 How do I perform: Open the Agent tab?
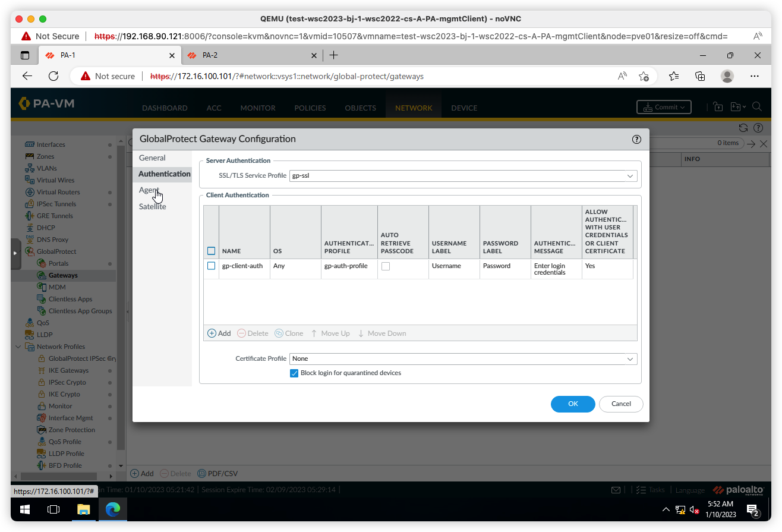[149, 190]
